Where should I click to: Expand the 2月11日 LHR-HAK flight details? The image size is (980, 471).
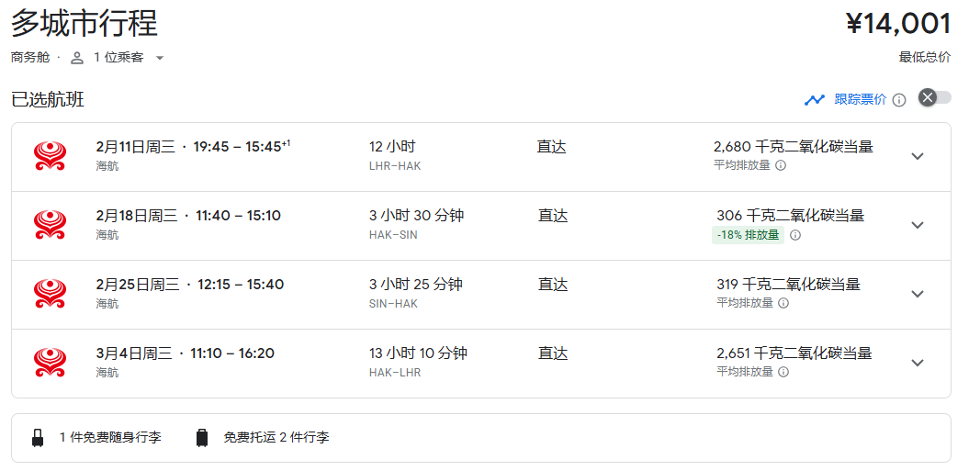tap(917, 156)
